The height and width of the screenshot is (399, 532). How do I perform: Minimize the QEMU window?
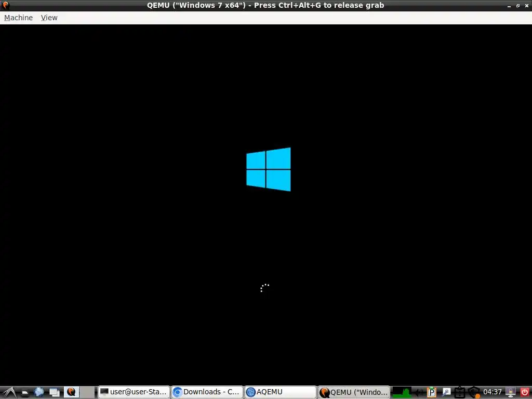click(x=509, y=6)
